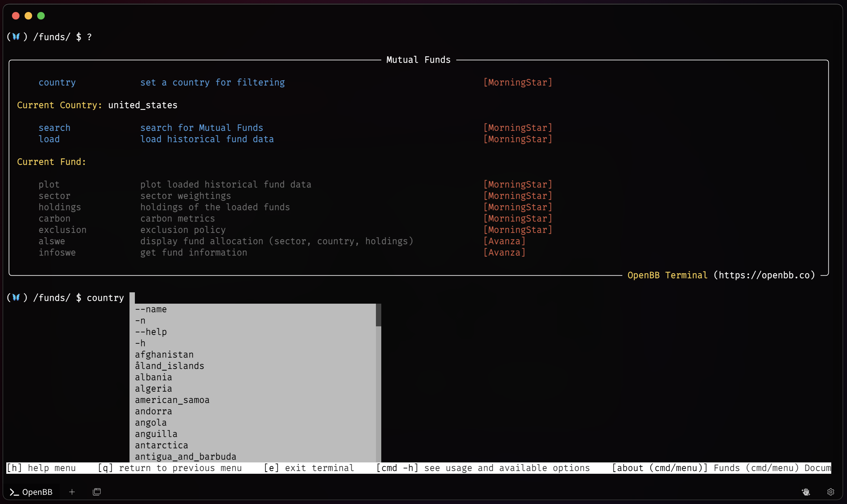Screen dimensions: 847x504
Task: Click the 'exclusion' command text
Action: [62, 230]
